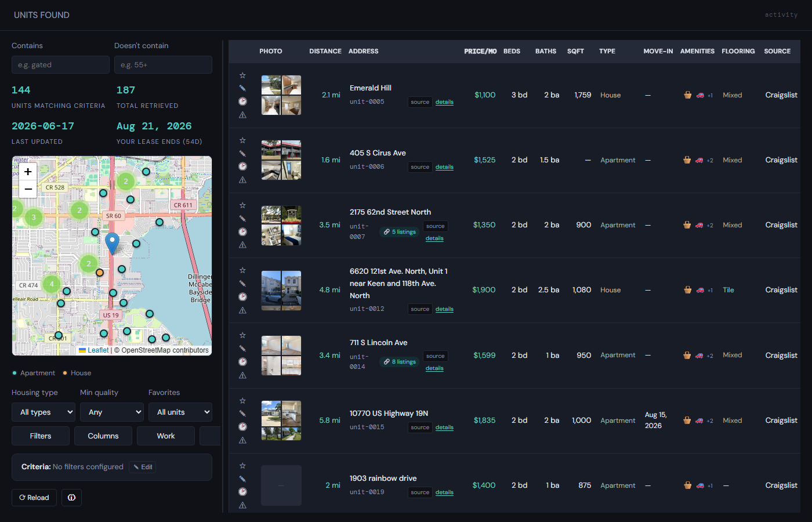Sort table by DISTANCE column header
The width and height of the screenshot is (812, 522).
pos(325,52)
